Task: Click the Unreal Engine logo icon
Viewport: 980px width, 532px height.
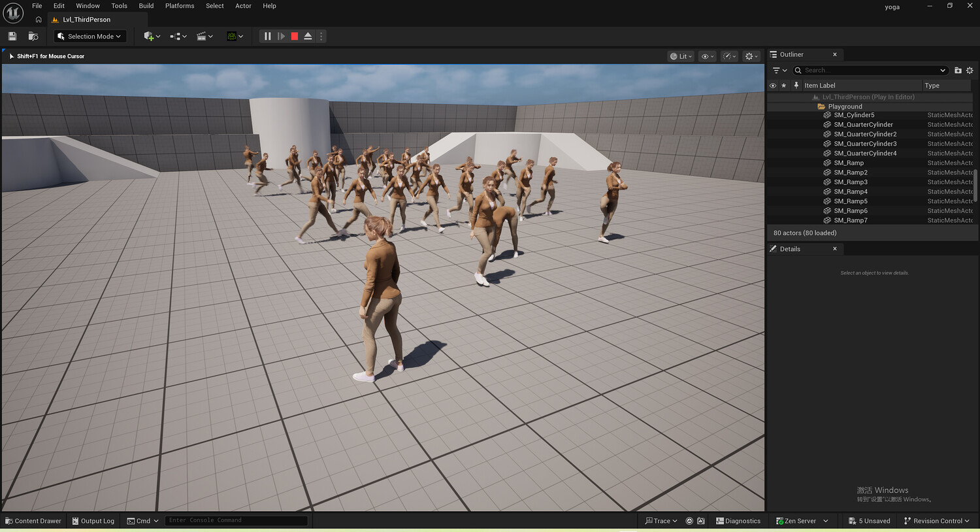Action: [x=13, y=12]
